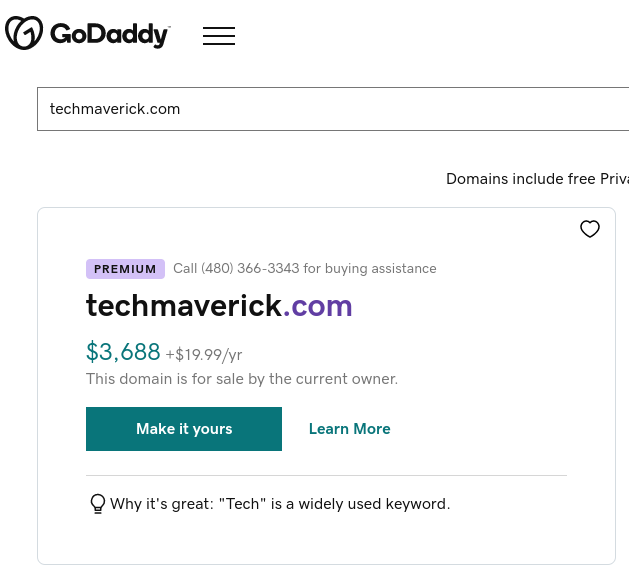629x587 pixels.
Task: Click the 'Why it's great' explanation text
Action: coord(280,504)
